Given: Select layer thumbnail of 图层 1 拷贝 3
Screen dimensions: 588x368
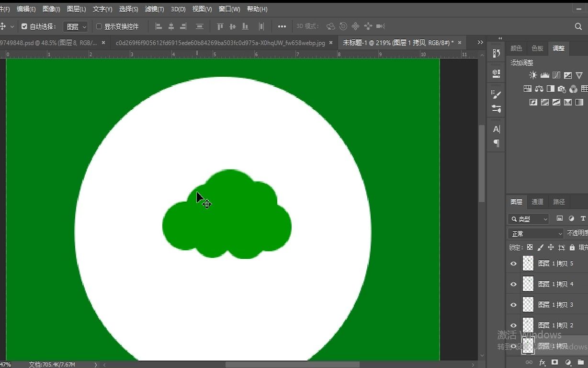Looking at the screenshot, I should (528, 305).
